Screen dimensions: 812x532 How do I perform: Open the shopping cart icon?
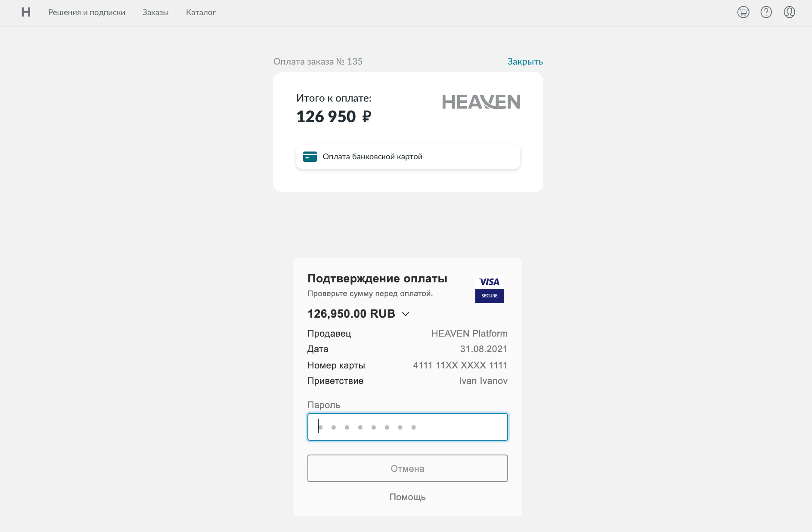point(743,12)
